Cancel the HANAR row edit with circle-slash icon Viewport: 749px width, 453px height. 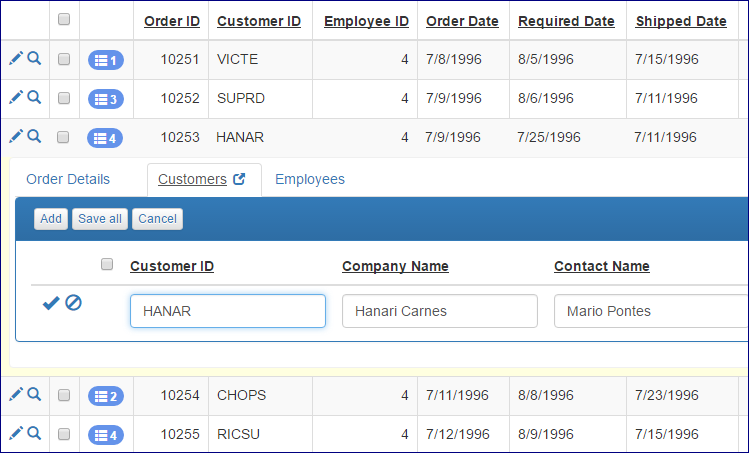pos(73,303)
